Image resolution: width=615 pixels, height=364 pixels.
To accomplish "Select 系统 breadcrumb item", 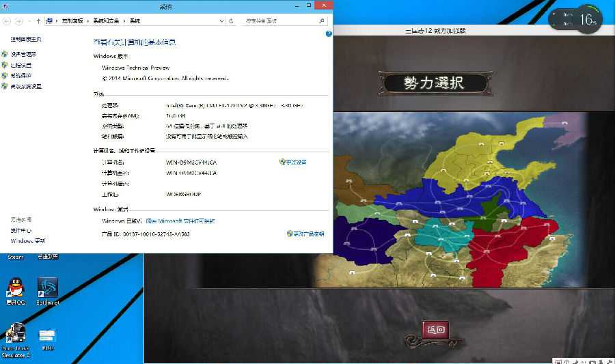I will [135, 20].
